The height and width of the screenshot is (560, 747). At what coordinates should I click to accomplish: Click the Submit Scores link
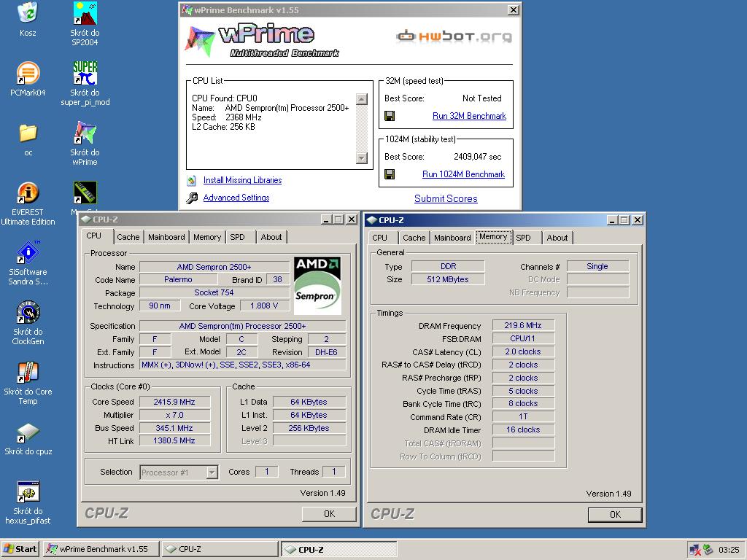[x=446, y=198]
